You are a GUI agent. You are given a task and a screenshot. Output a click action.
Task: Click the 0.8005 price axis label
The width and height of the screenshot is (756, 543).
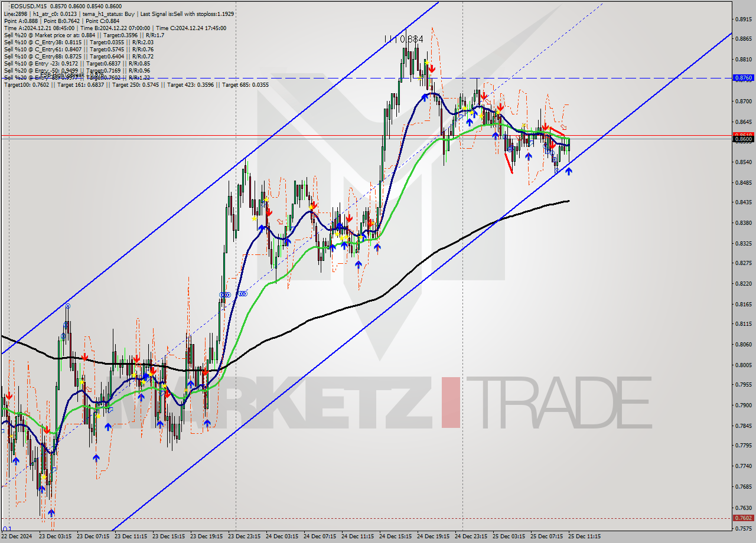(x=742, y=365)
